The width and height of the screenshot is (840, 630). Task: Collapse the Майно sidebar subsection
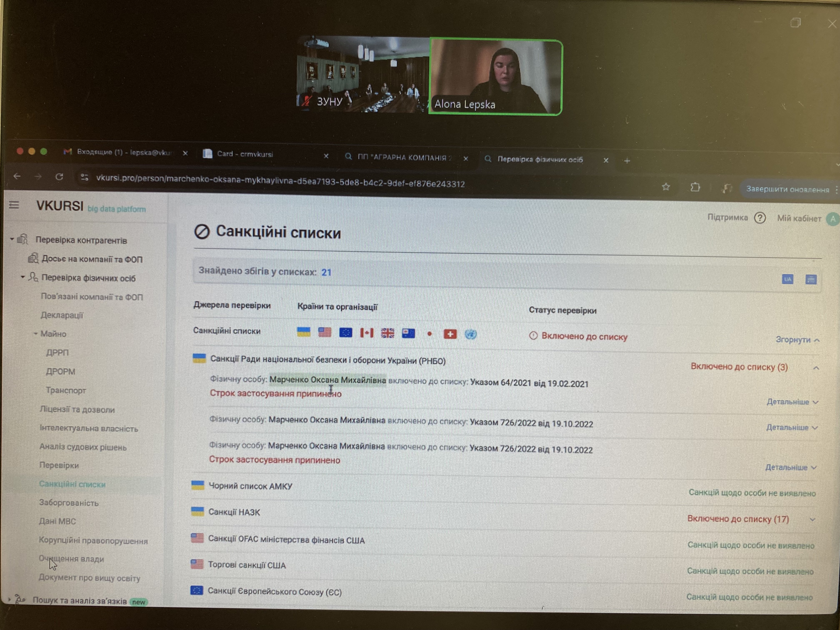pos(35,333)
